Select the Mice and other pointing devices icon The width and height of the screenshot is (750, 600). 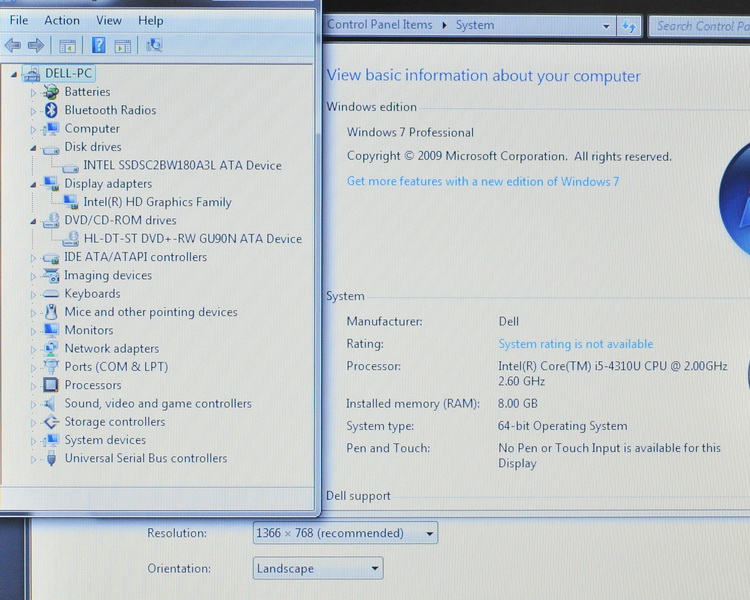coord(51,312)
